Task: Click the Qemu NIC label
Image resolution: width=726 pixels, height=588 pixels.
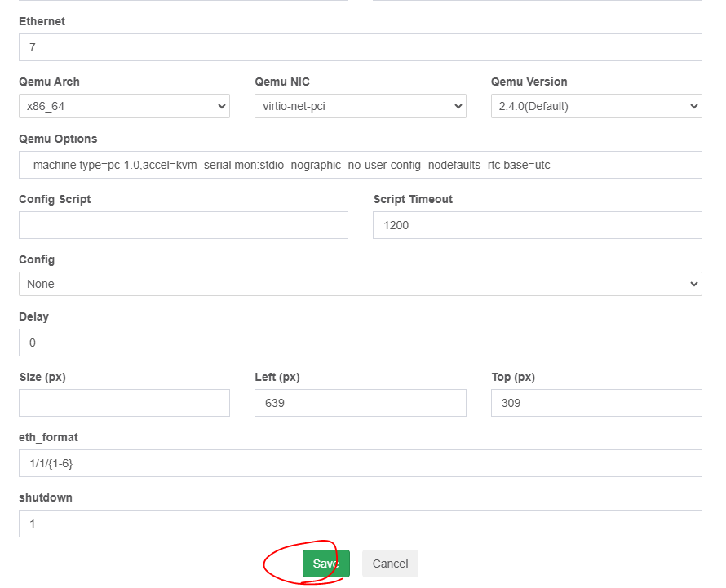Action: pyautogui.click(x=282, y=82)
